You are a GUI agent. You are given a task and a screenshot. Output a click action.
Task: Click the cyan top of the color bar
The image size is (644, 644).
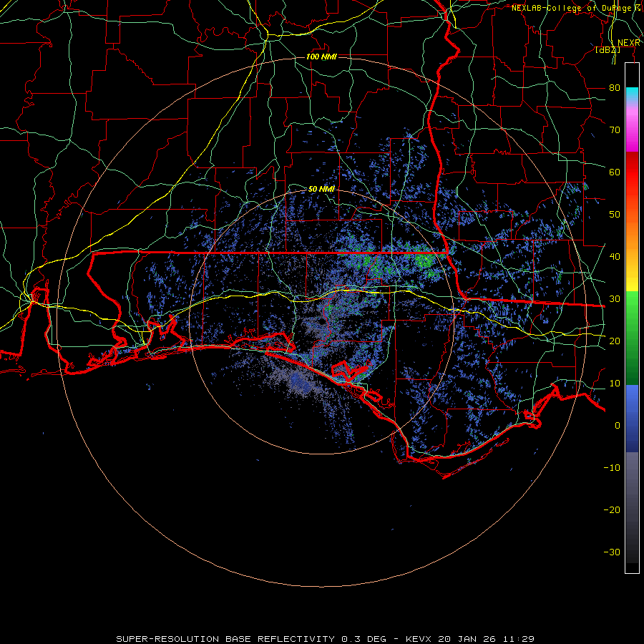(632, 94)
